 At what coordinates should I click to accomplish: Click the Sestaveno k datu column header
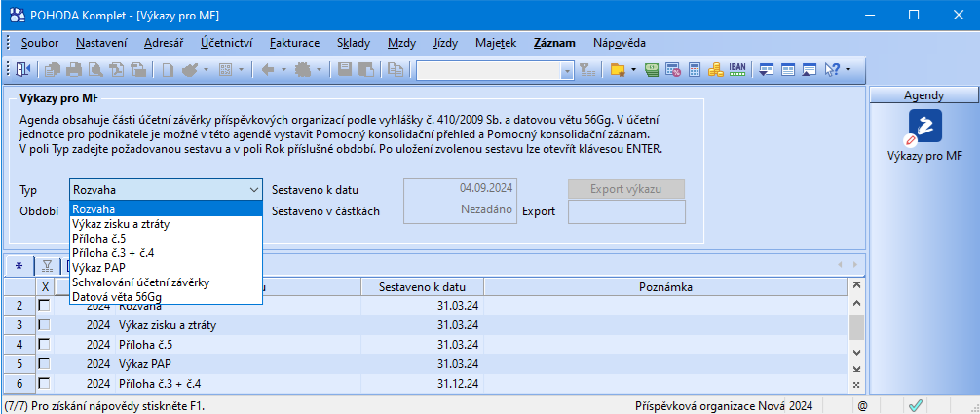(423, 287)
